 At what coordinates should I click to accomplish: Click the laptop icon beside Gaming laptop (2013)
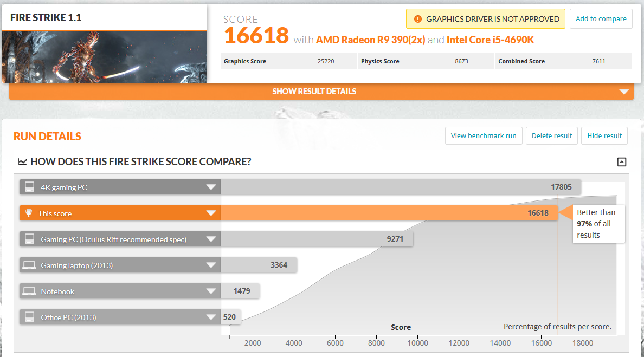pos(30,265)
